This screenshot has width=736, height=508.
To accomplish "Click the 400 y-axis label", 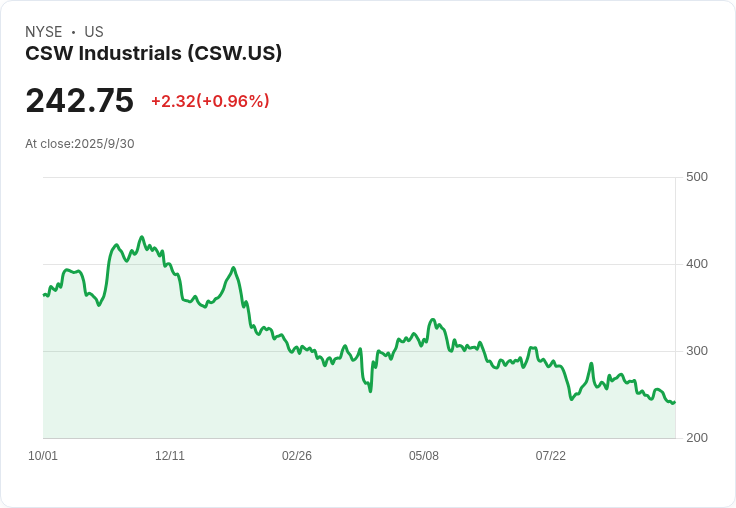I will pos(697,264).
